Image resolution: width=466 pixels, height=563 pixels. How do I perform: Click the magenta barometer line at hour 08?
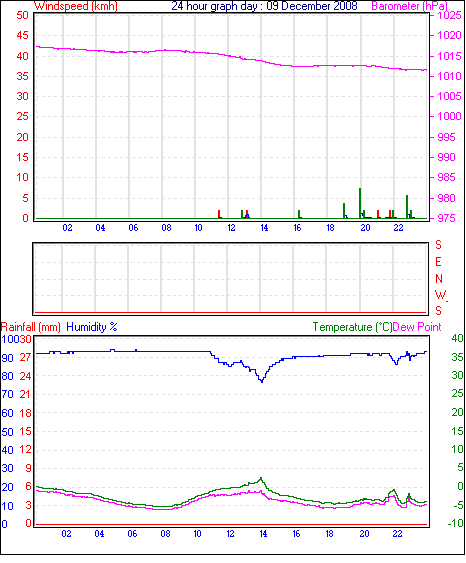point(166,50)
